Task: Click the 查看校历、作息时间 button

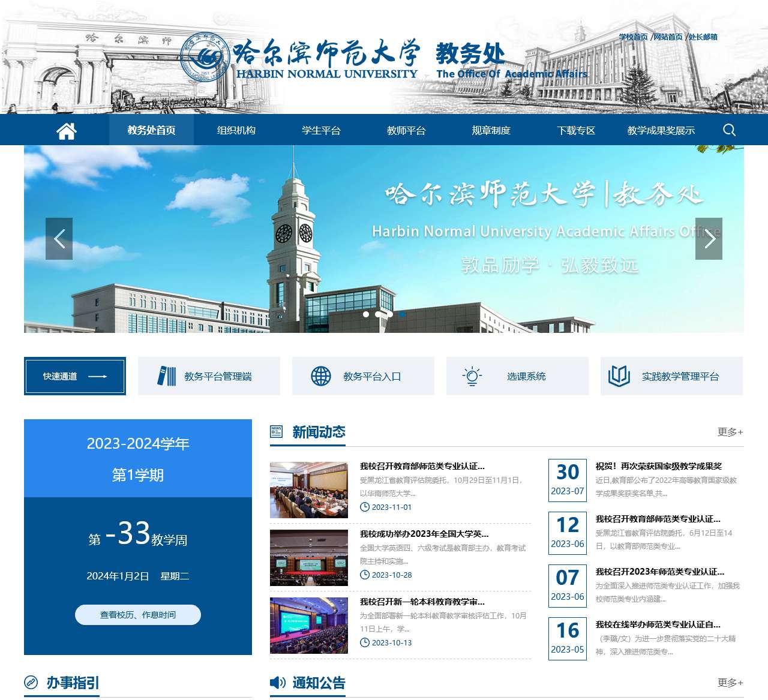Action: click(x=137, y=615)
